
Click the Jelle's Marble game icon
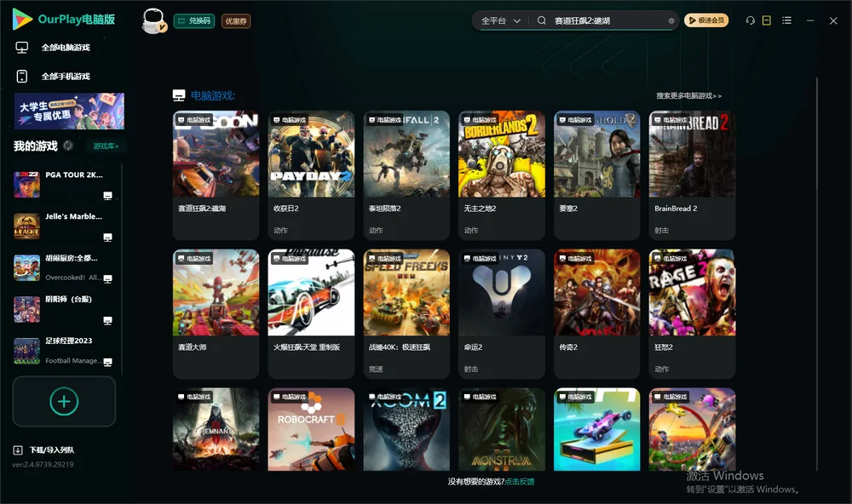point(26,226)
